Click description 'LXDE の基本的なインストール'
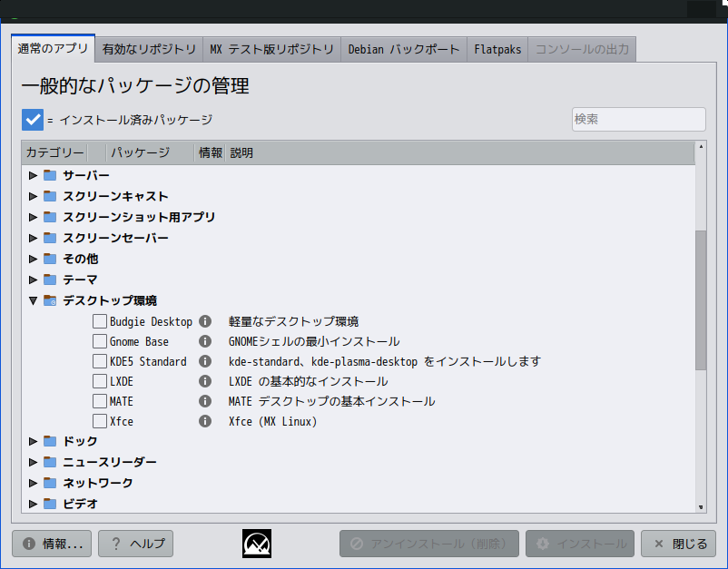This screenshot has height=569, width=728. pos(308,381)
